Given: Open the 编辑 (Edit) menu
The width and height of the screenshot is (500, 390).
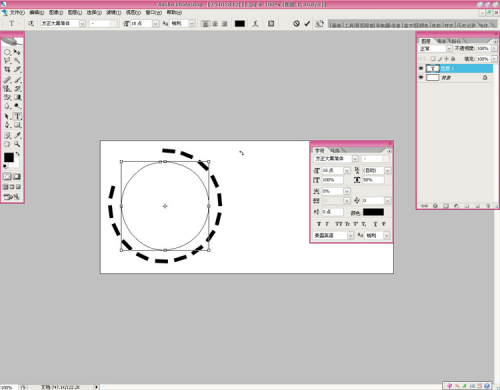Looking at the screenshot, I should [x=36, y=13].
